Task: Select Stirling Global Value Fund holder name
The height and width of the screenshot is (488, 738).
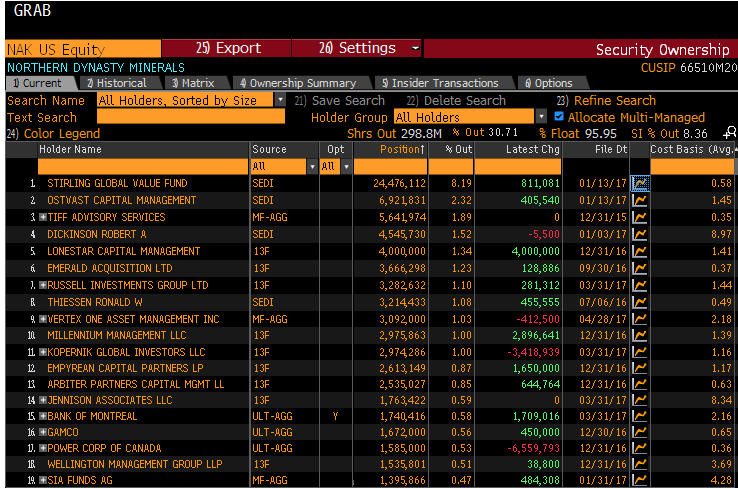Action: 117,184
